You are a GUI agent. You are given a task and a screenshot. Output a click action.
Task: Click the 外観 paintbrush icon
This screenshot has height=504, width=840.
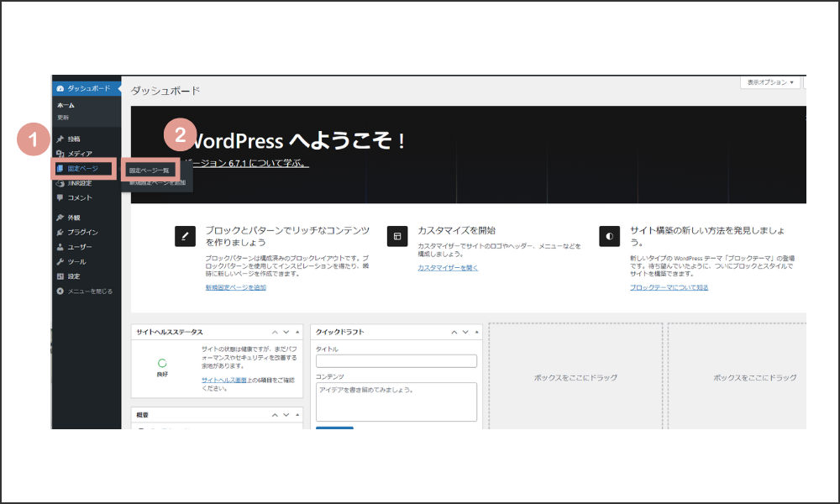pyautogui.click(x=60, y=218)
